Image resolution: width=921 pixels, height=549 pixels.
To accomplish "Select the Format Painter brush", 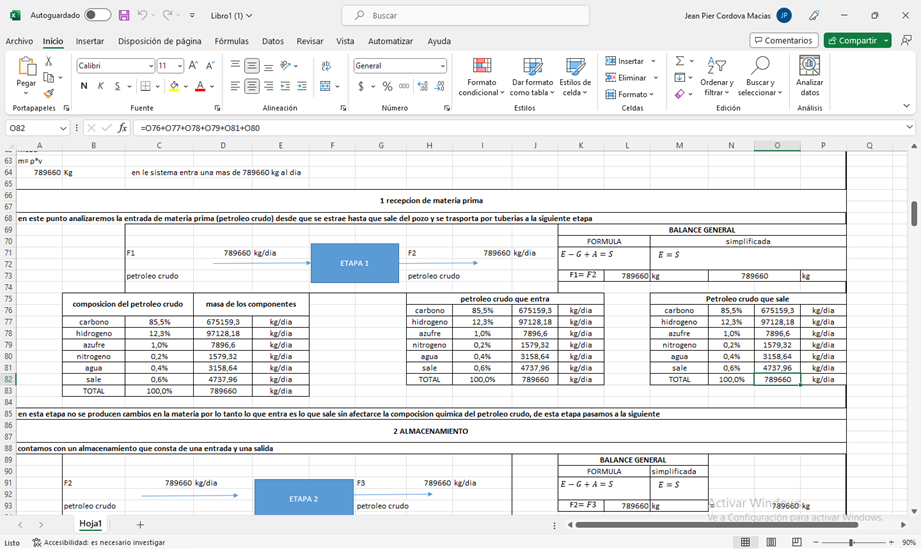I will click(x=49, y=93).
